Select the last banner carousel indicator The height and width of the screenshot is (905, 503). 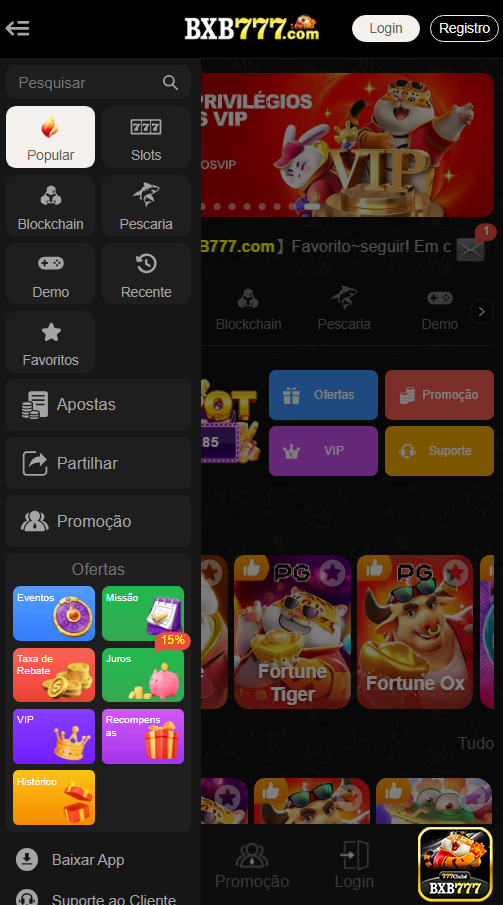click(x=312, y=206)
